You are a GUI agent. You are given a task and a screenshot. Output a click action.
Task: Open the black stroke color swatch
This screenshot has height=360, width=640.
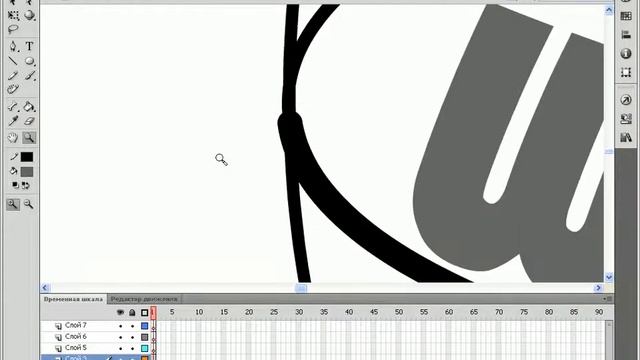(x=27, y=157)
